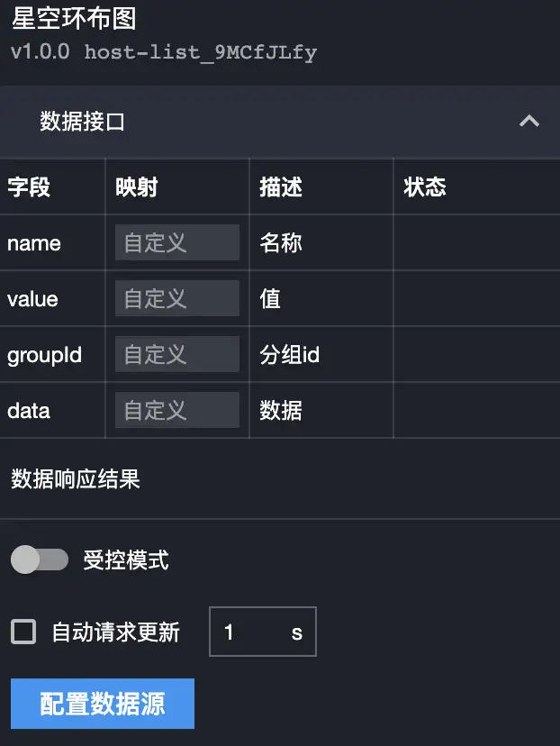Toggle the 受控模式 switch
Image resolution: width=560 pixels, height=746 pixels.
point(40,560)
